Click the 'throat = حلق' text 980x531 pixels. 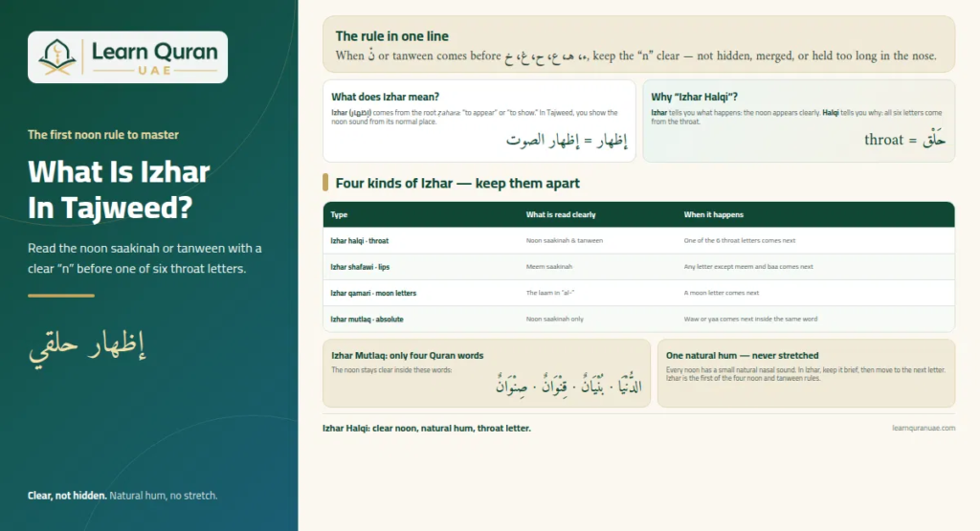[905, 140]
